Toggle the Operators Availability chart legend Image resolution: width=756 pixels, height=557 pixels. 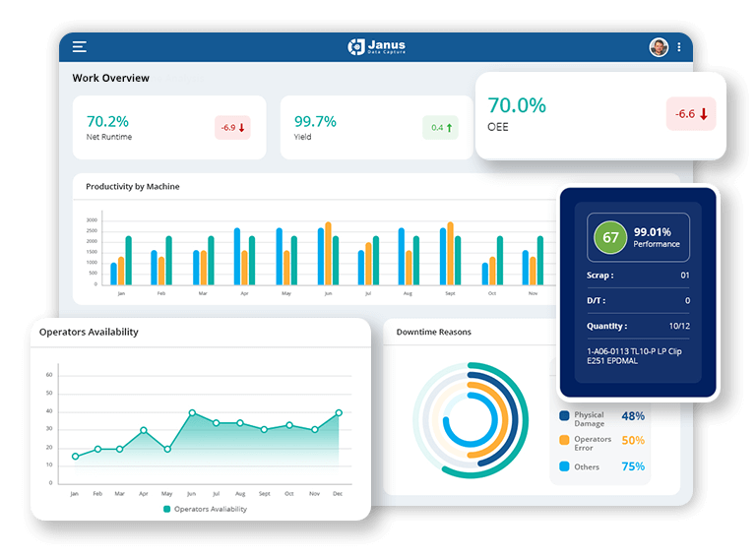tap(205, 509)
